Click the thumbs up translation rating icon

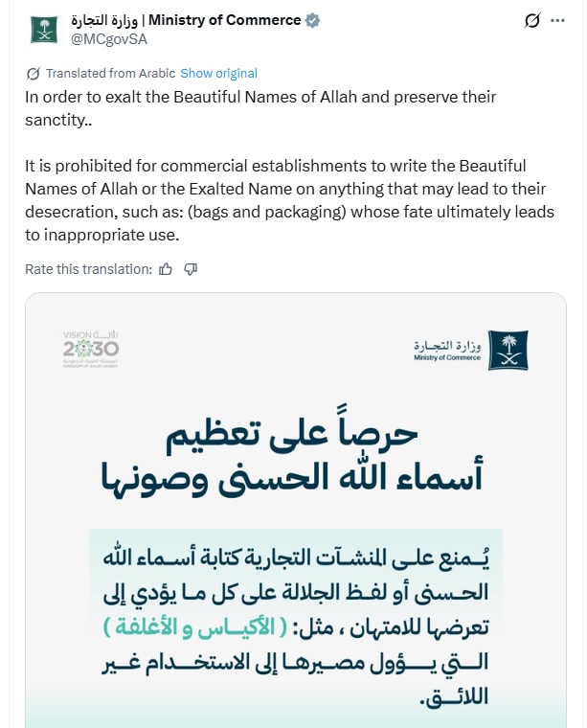[166, 269]
